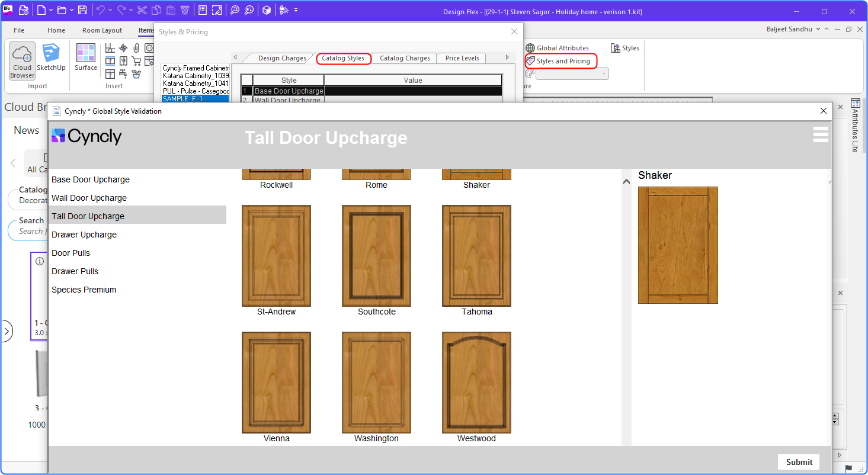The width and height of the screenshot is (868, 475).
Task: Select Species Premium in left list
Action: coord(137,290)
